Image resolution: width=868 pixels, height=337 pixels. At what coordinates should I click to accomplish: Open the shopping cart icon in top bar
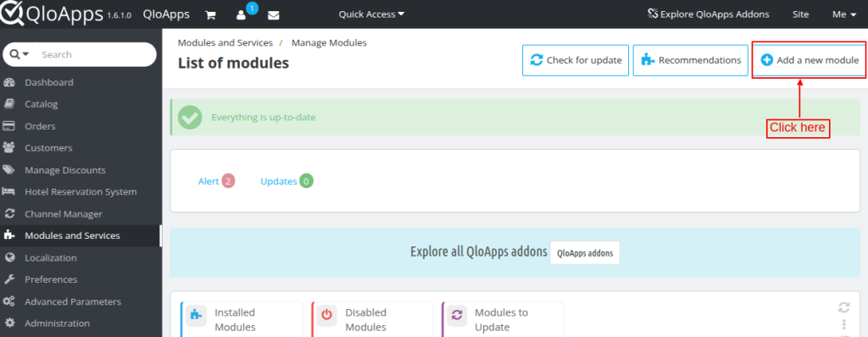pos(210,15)
